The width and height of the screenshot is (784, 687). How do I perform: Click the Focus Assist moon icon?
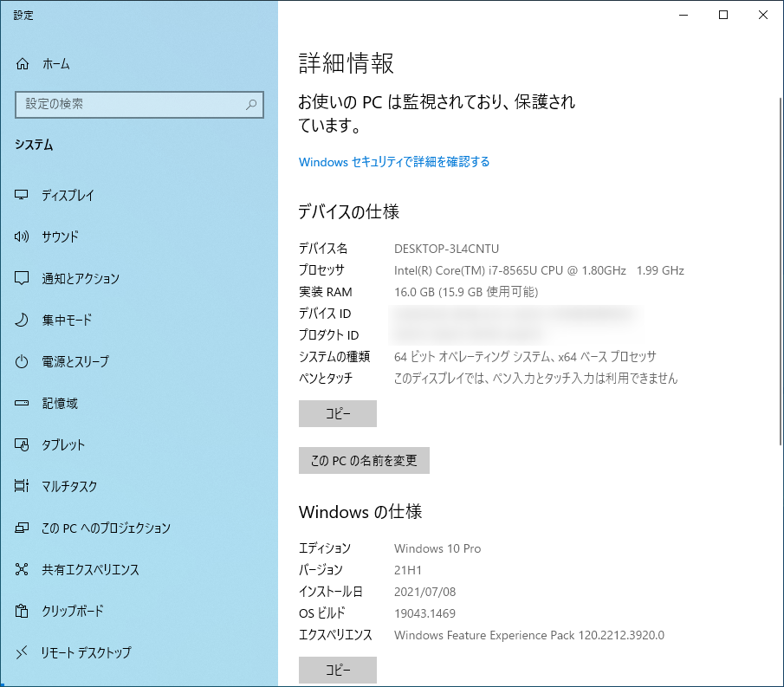(x=22, y=320)
